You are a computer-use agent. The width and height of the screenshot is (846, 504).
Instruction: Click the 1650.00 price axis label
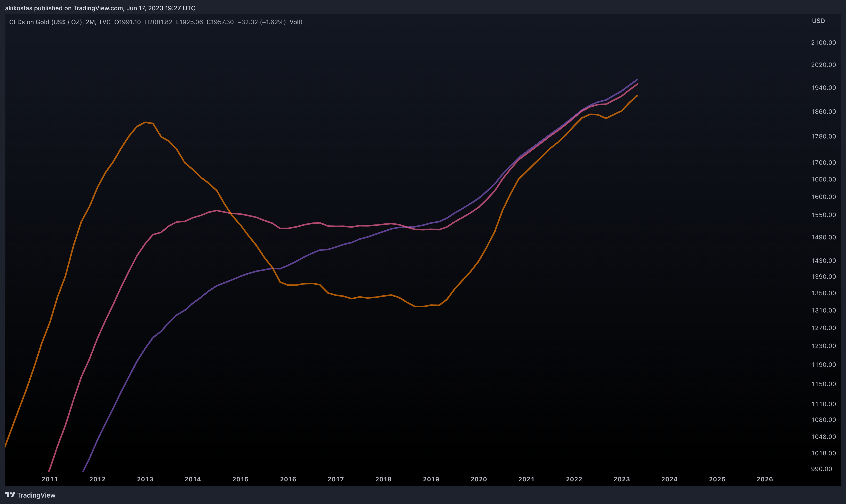[824, 179]
